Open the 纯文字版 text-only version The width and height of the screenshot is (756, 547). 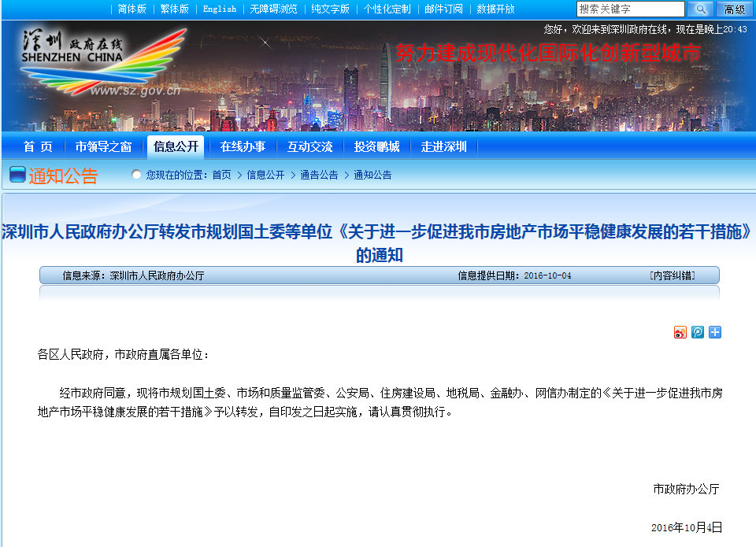(x=329, y=9)
